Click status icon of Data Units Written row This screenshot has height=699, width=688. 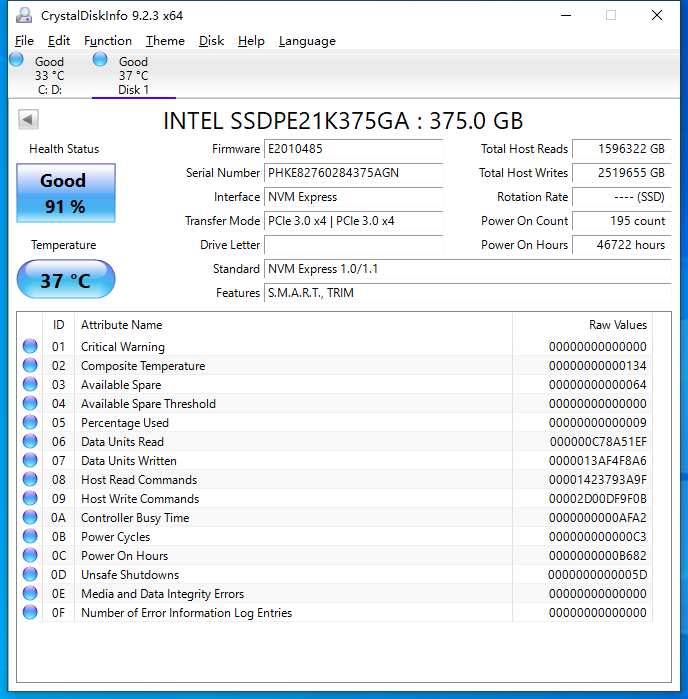(x=30, y=461)
